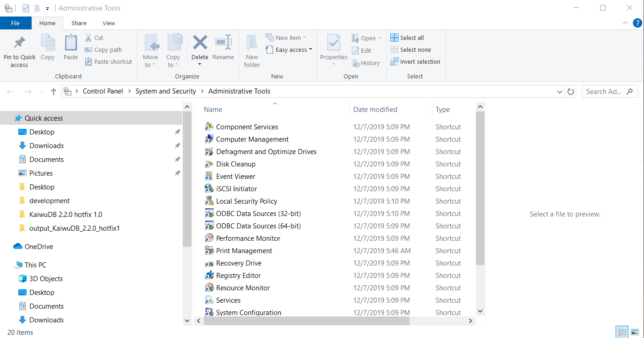This screenshot has width=644, height=338.
Task: Click the Pin to Quick access icon
Action: click(x=19, y=43)
